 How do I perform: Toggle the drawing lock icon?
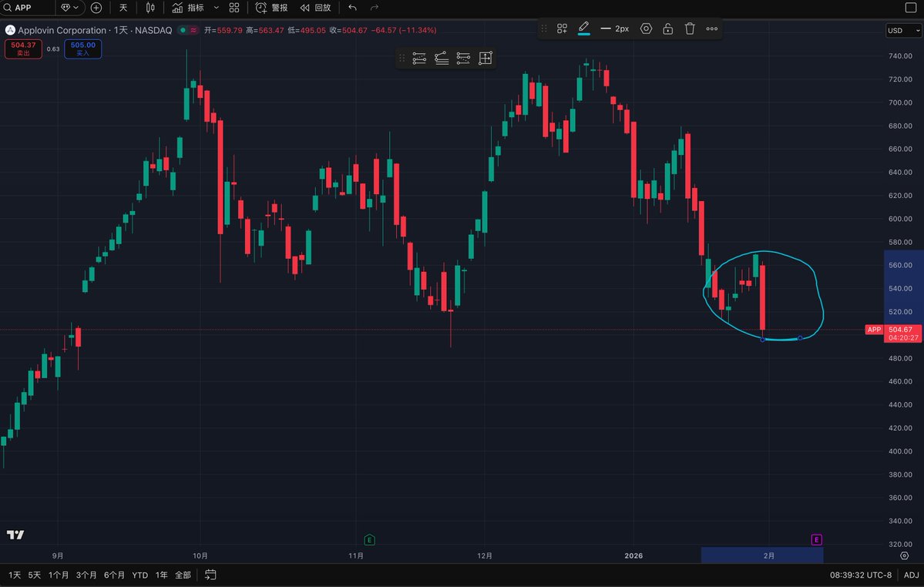tap(667, 29)
